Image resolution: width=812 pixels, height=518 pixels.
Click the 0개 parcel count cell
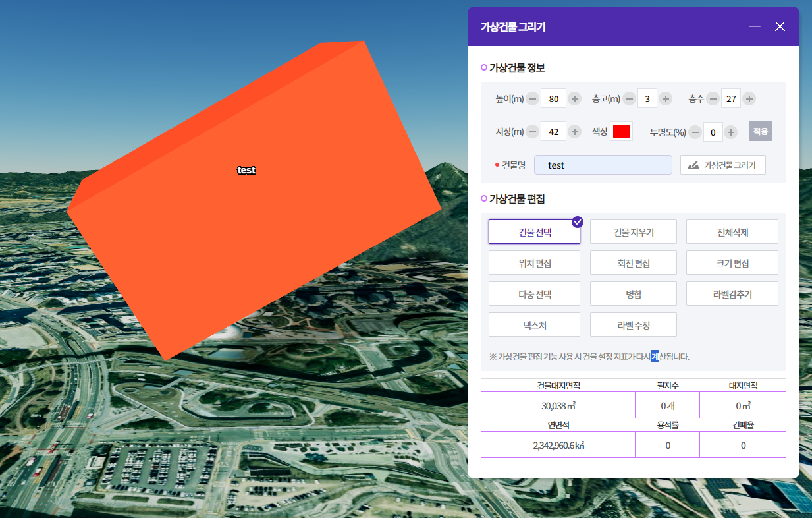[x=667, y=405]
